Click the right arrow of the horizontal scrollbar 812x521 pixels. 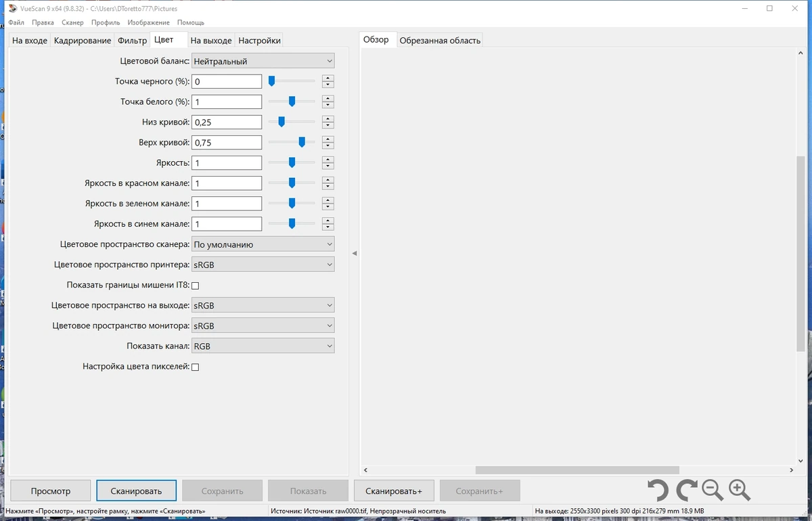(792, 470)
